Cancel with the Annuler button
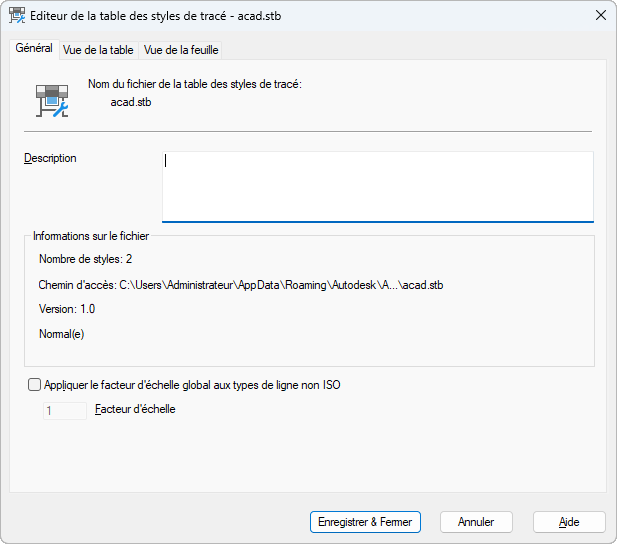617x544 pixels. coord(476,522)
